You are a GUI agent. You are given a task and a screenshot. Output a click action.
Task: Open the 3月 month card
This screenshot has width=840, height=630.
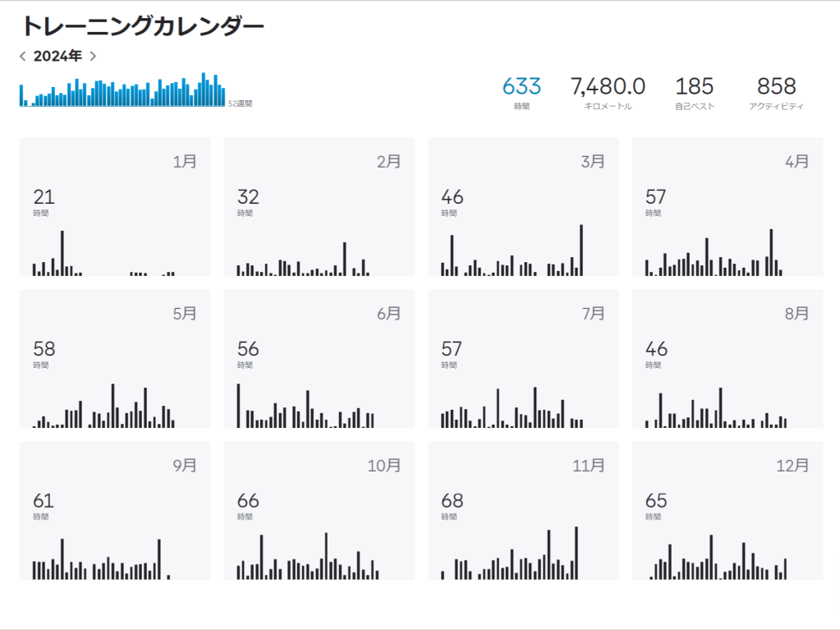pos(523,209)
